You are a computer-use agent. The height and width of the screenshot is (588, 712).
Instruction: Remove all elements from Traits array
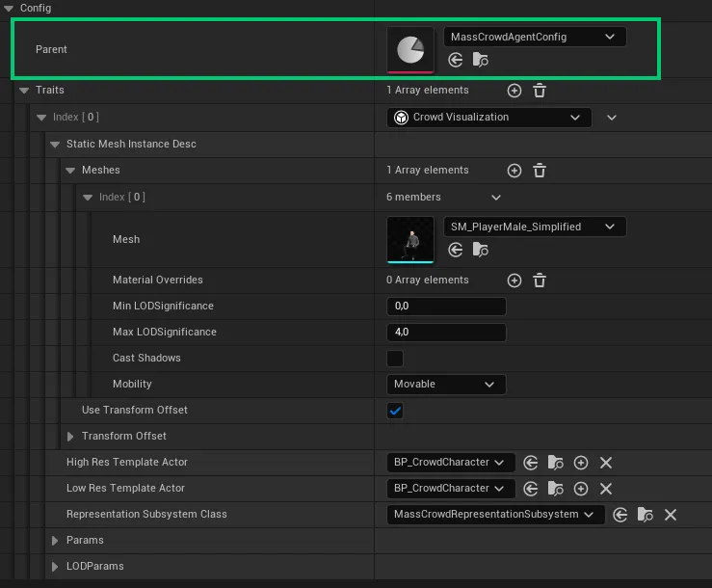point(540,91)
